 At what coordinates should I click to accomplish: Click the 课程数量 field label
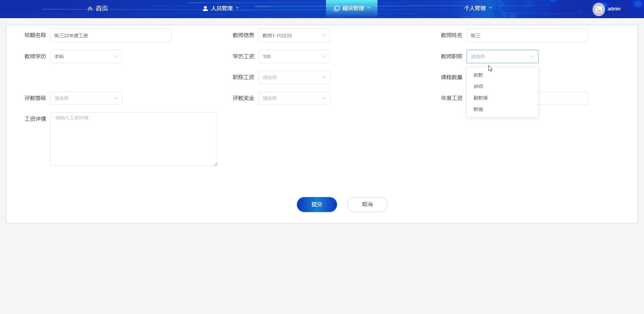(x=452, y=77)
